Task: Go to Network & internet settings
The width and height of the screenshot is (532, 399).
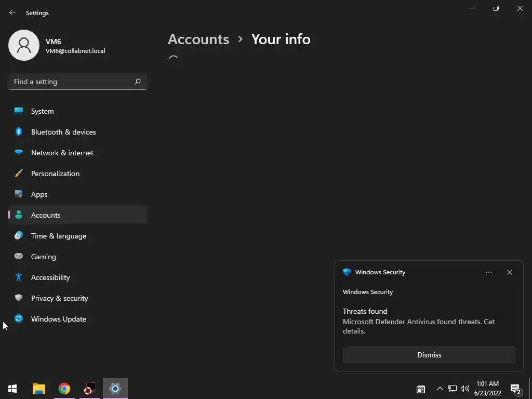Action: click(x=62, y=153)
